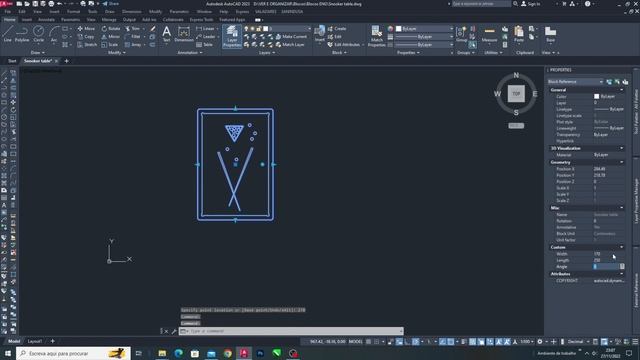
Task: Select the Dimension tool
Action: click(184, 34)
